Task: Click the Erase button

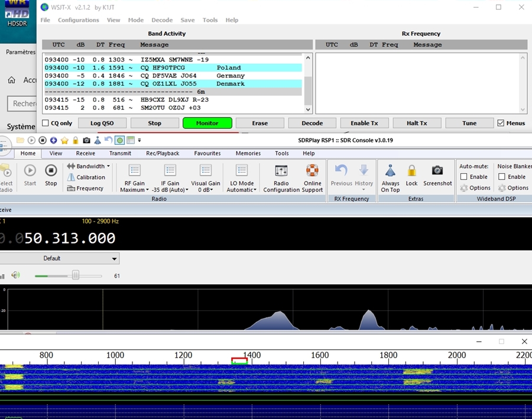Action: point(260,123)
